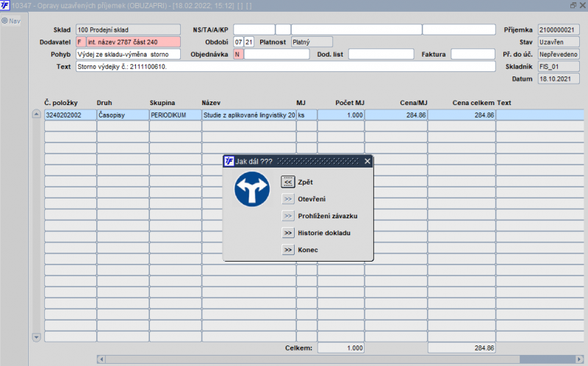Click the Prohlížení závazku arrow button
Viewport: 588px width, 366px height.
click(x=288, y=216)
